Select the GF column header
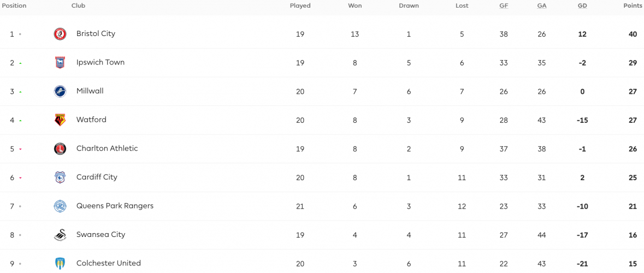Screen dimensions: 644x273 [504, 6]
